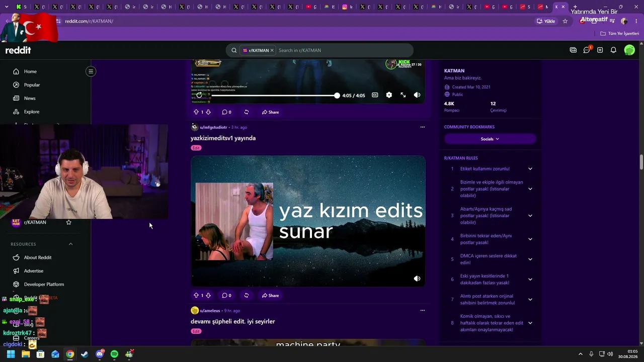Screen dimensions: 644x362
Task: Toggle closed captions on the 4:05 video
Action: point(375,95)
